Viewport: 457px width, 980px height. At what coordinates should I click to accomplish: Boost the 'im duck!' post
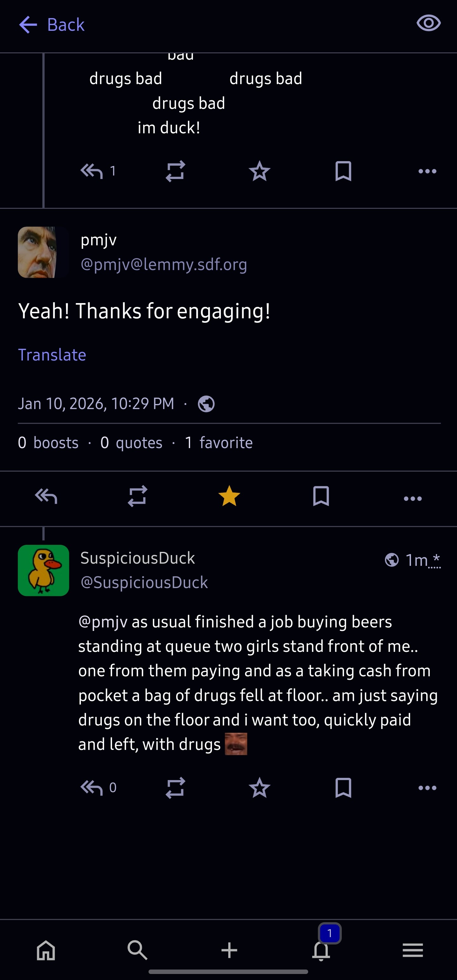(176, 171)
